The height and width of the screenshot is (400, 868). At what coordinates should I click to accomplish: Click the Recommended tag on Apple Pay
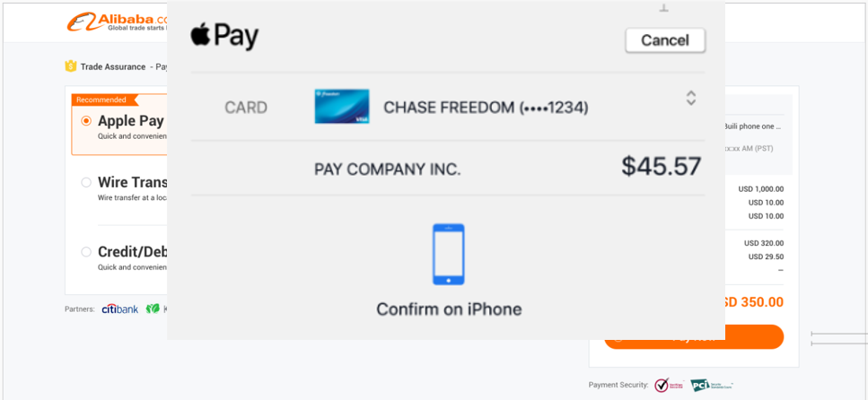[x=101, y=100]
